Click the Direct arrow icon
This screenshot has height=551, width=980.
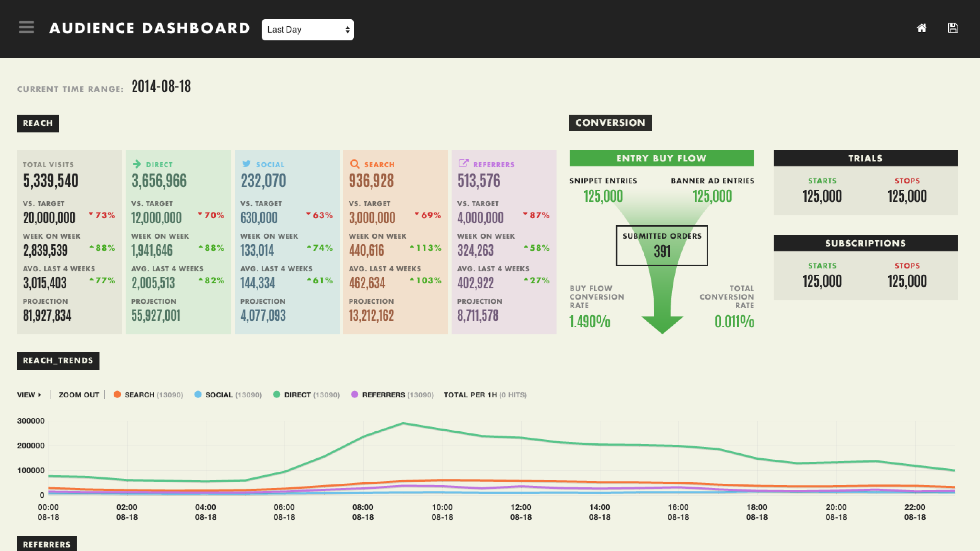click(x=137, y=164)
